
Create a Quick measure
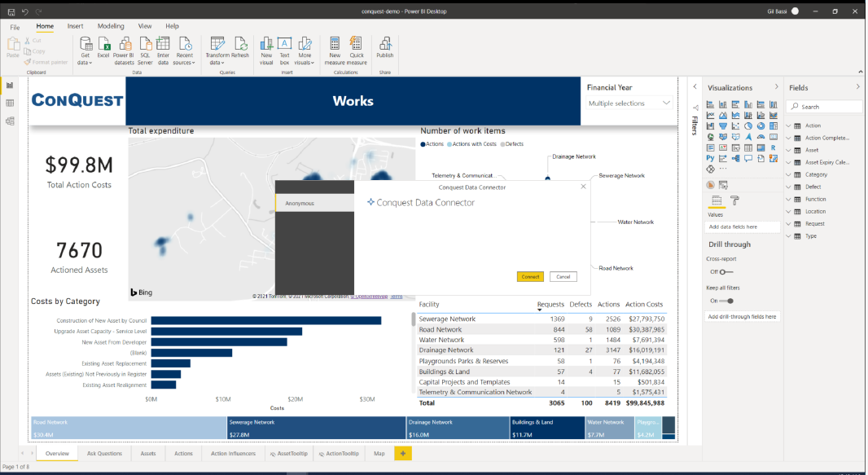coord(357,51)
